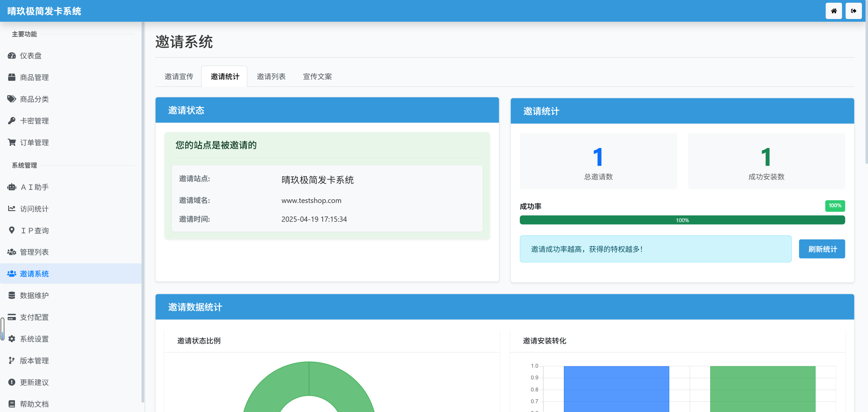
Task: Click 晴玖极简发卡系统 title in header
Action: 44,11
